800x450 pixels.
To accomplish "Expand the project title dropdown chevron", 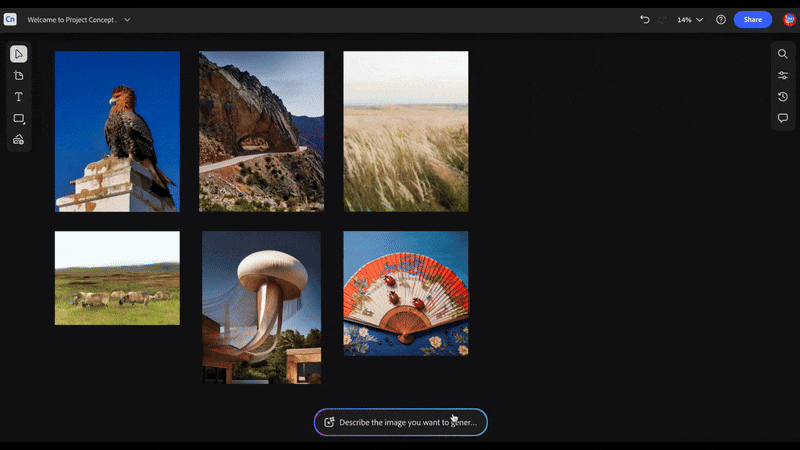I will pos(127,20).
